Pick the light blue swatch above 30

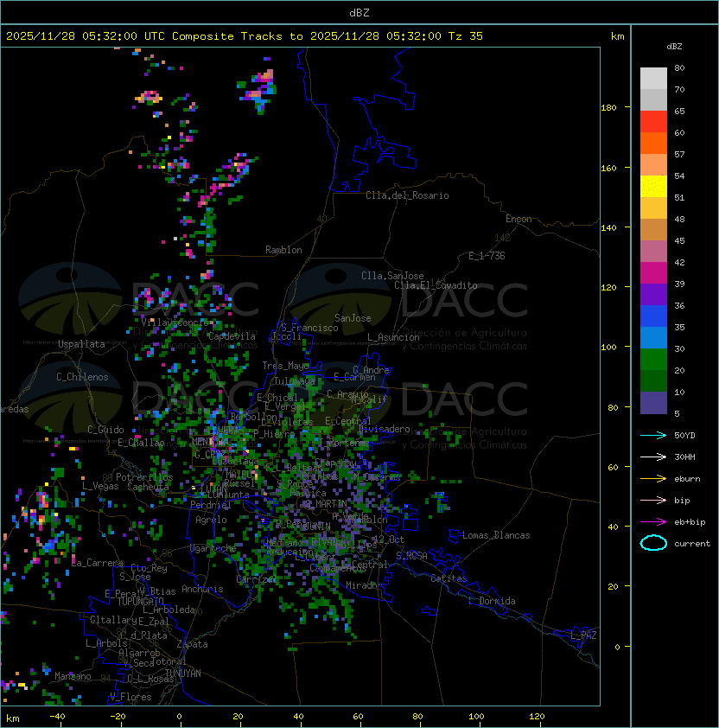[x=653, y=337]
